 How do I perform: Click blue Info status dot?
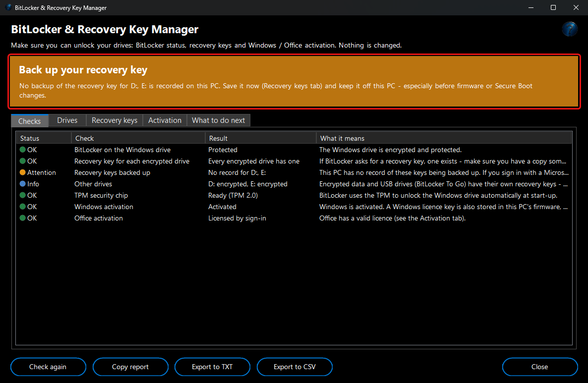coord(22,184)
